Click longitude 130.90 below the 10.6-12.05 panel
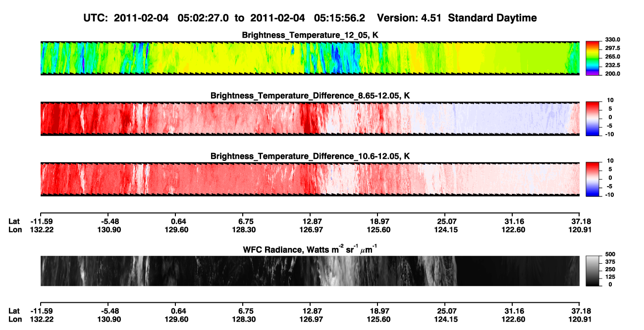644x330 pixels. coord(109,229)
